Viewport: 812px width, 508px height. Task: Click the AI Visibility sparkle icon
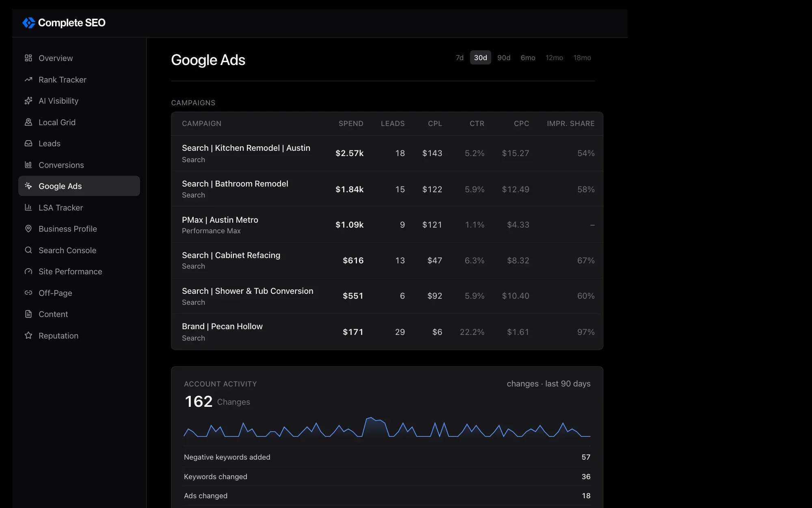click(x=28, y=101)
